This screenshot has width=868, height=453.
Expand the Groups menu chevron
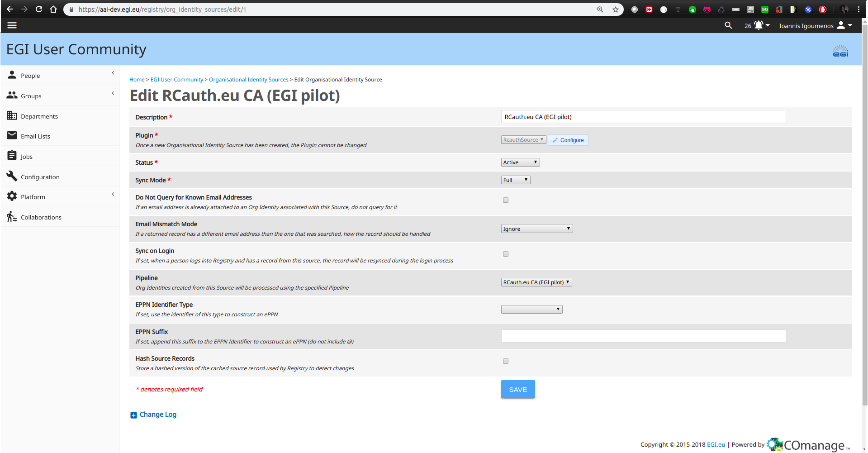click(x=113, y=93)
